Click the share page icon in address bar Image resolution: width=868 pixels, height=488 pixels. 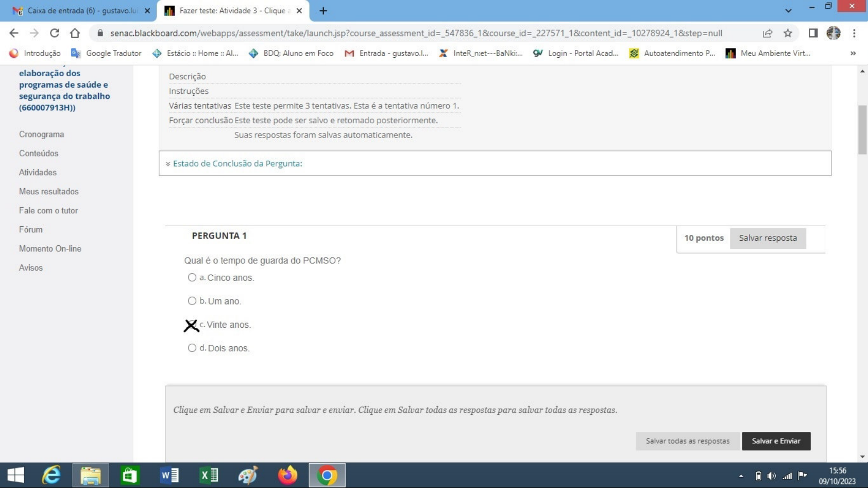tap(767, 33)
